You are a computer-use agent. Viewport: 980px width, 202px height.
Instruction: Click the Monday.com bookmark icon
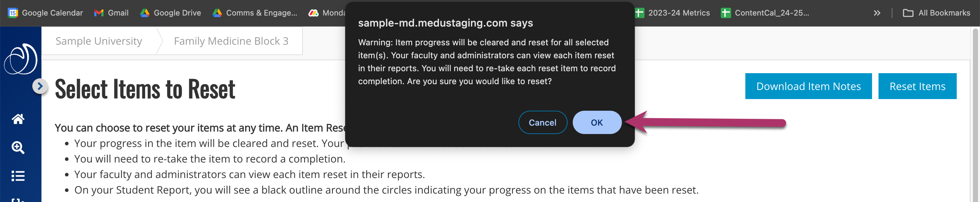pos(314,13)
